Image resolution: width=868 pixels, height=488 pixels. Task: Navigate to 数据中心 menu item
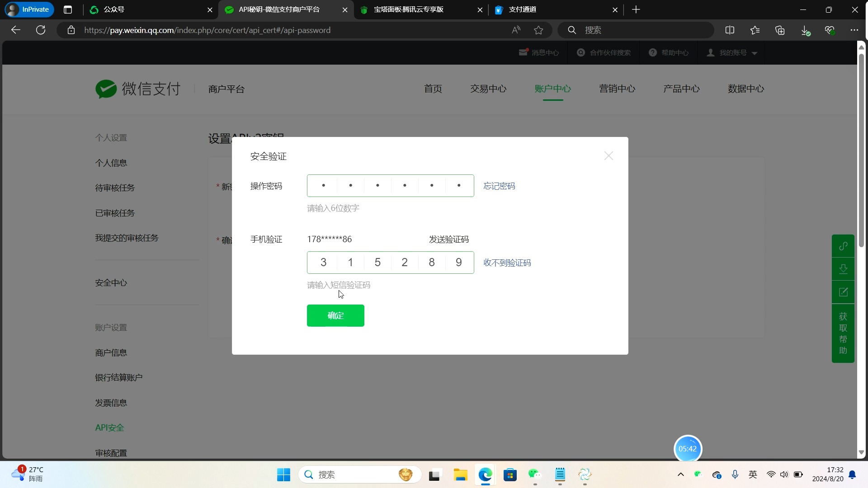pyautogui.click(x=745, y=89)
